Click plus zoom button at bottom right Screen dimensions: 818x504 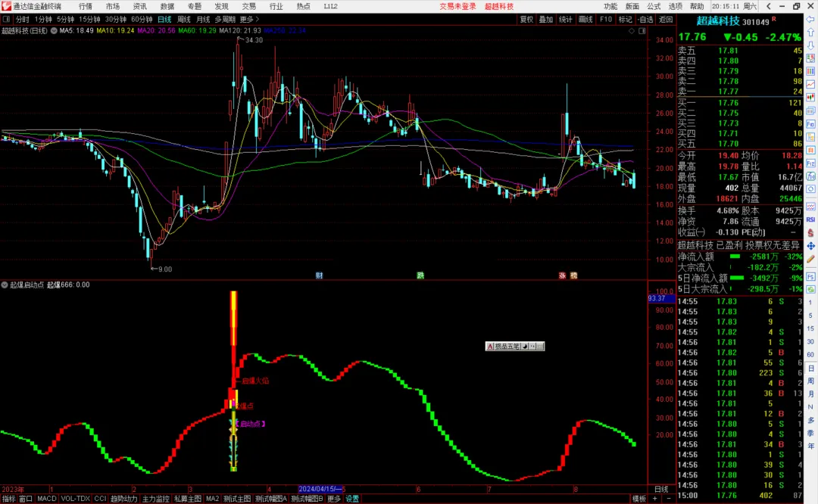pos(654,499)
